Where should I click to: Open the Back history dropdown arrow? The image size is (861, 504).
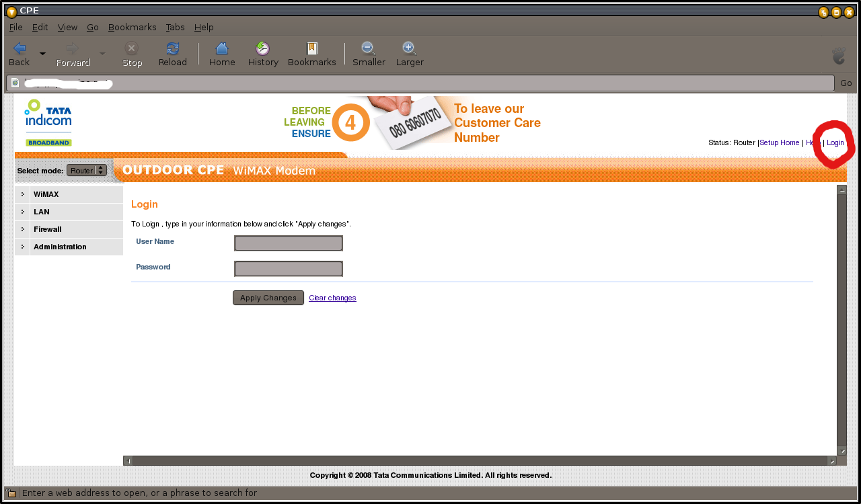[x=43, y=53]
